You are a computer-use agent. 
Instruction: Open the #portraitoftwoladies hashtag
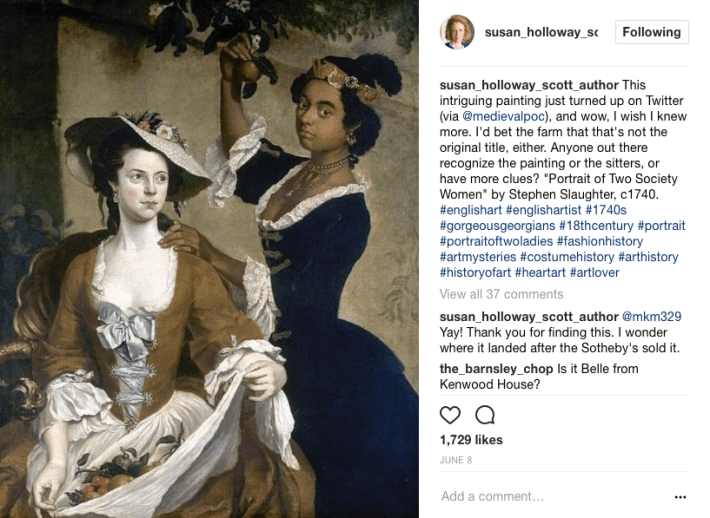(496, 241)
